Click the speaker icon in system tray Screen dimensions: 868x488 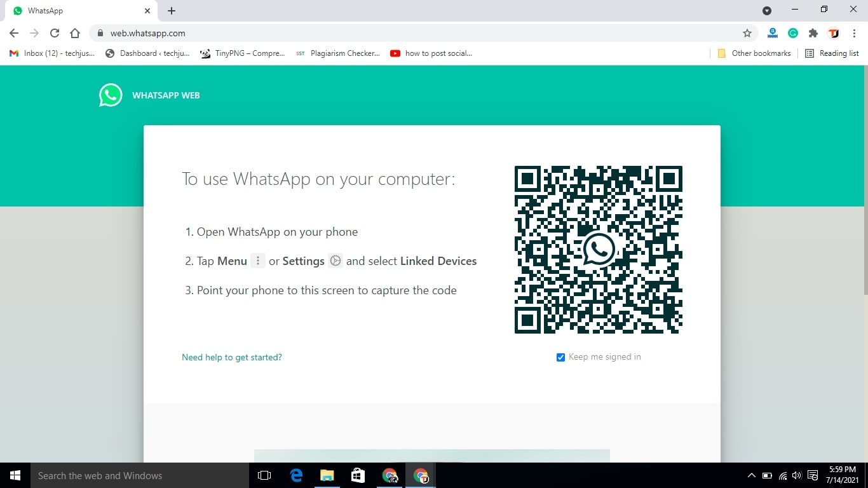tap(796, 475)
